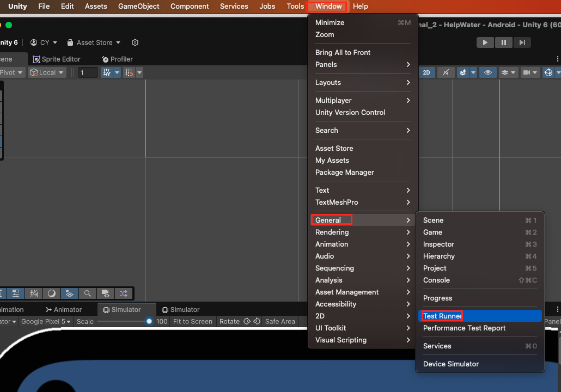Viewport: 561px width, 392px height.
Task: Pause the game playback
Action: pos(504,42)
